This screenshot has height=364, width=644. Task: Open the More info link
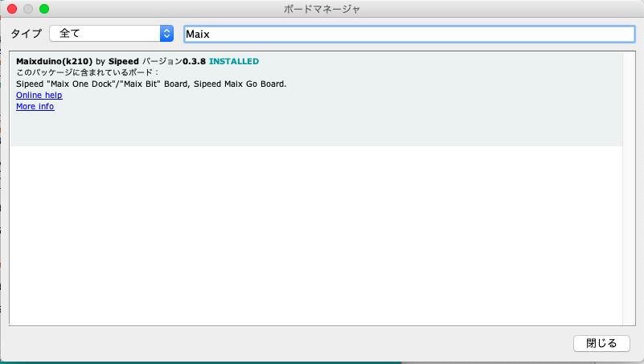[x=35, y=106]
